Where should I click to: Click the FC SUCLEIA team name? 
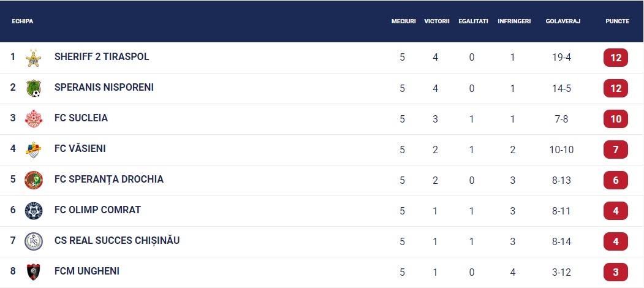click(x=81, y=118)
